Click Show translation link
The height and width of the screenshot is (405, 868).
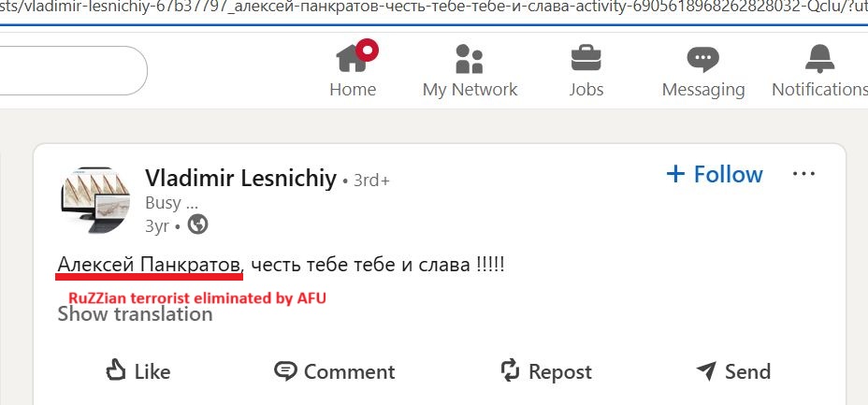tap(135, 314)
